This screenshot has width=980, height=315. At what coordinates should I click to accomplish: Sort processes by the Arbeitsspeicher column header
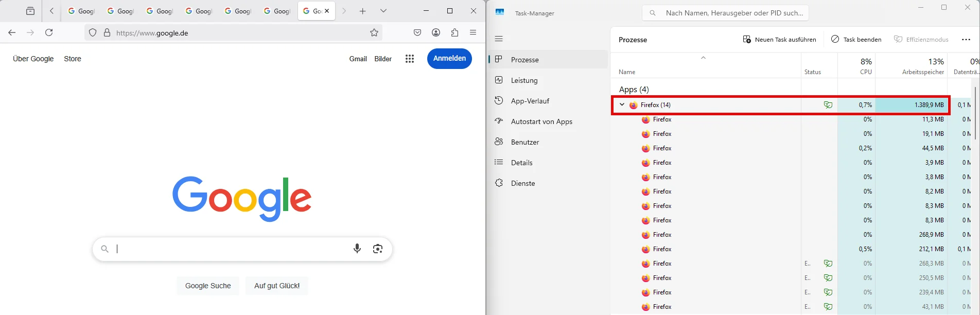(x=912, y=66)
